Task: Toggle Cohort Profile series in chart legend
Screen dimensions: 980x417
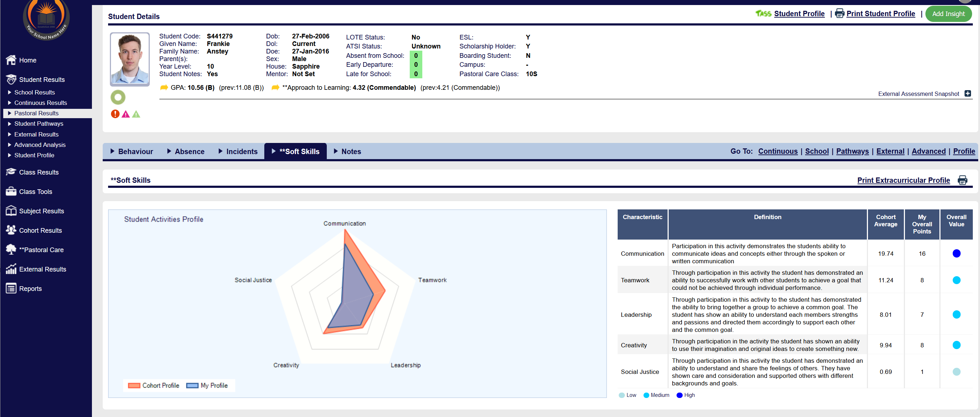Action: 154,385
